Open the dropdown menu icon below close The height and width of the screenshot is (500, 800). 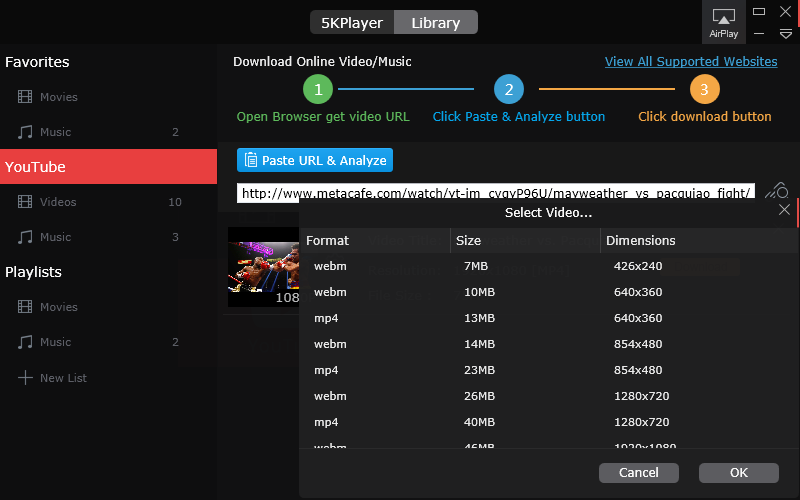coord(786,34)
